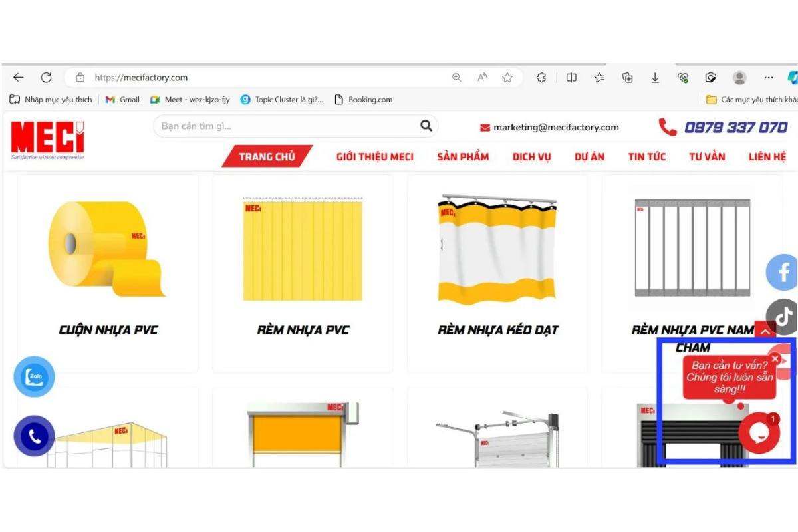Screen dimensions: 798x532
Task: Open the TikTok icon on the right edge
Action: pyautogui.click(x=783, y=315)
